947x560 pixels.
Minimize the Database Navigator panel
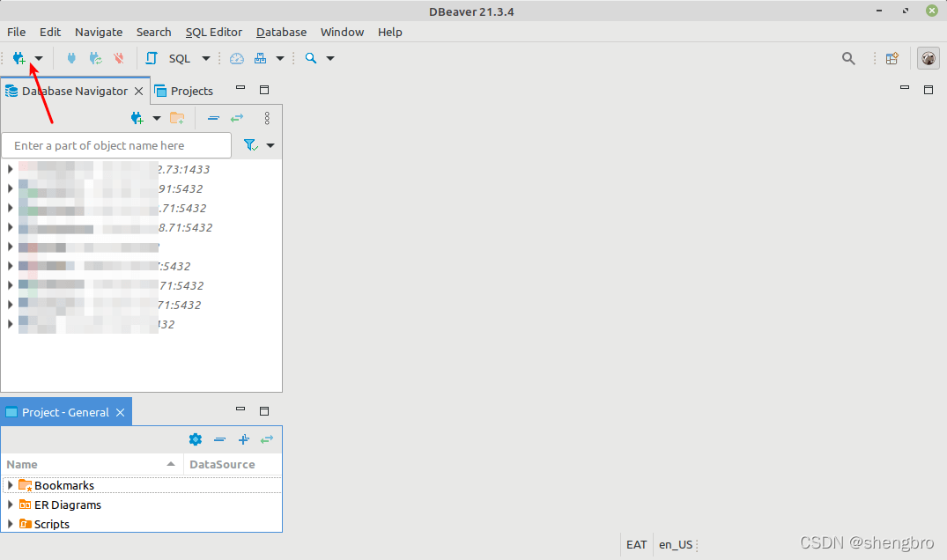pyautogui.click(x=240, y=88)
